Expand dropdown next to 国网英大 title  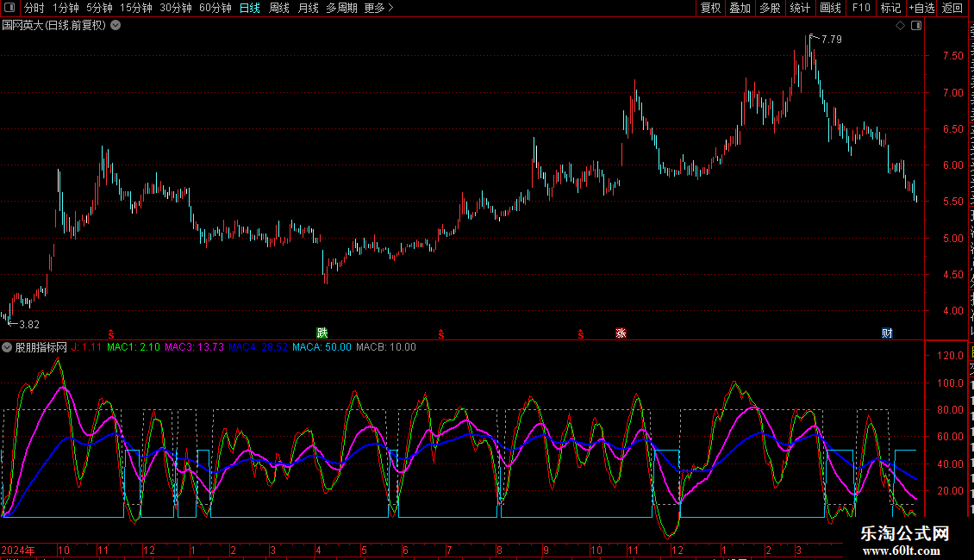click(x=116, y=26)
